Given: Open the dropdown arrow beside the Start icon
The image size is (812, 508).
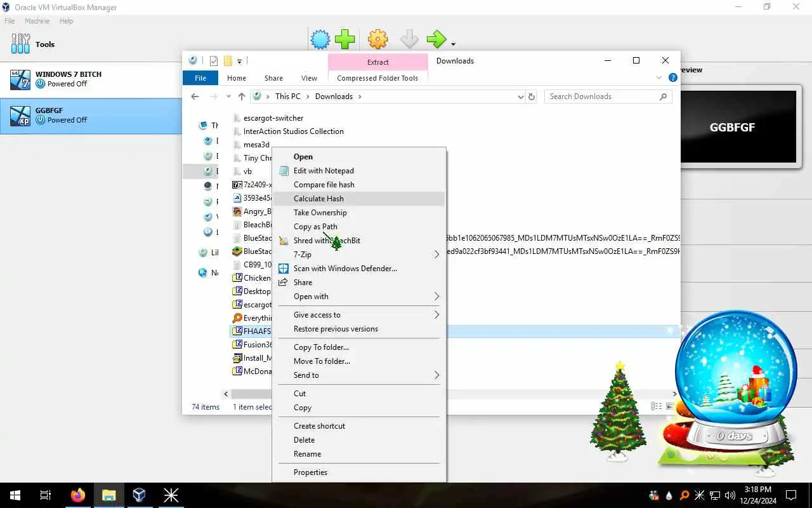Looking at the screenshot, I should point(453,44).
